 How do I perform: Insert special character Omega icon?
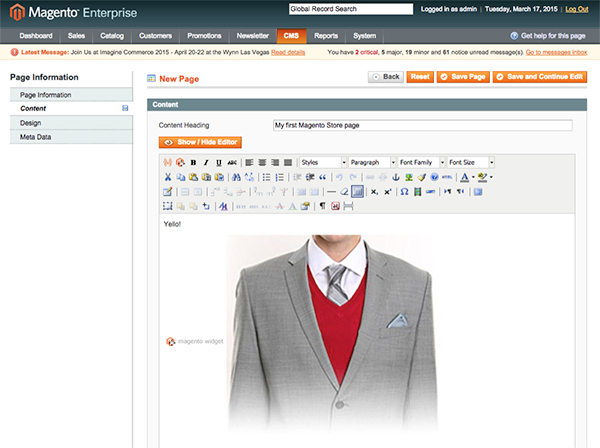(x=404, y=192)
